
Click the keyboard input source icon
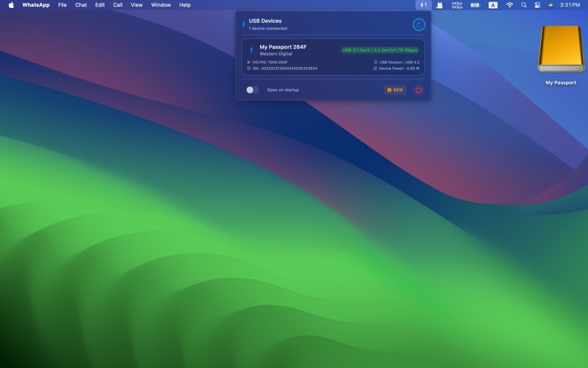(x=492, y=5)
